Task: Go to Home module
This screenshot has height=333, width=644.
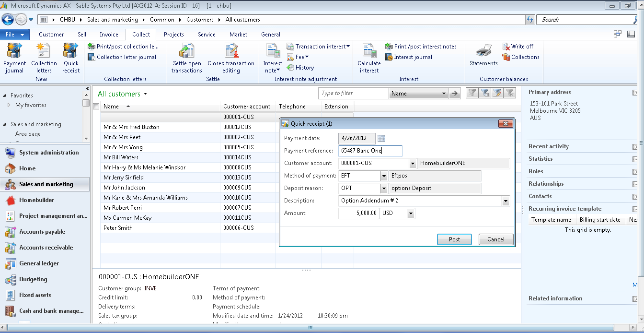Action: (x=45, y=168)
